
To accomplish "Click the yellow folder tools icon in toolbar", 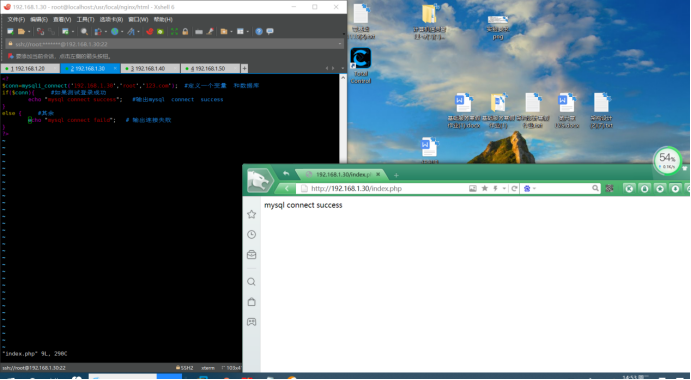I will click(224, 31).
